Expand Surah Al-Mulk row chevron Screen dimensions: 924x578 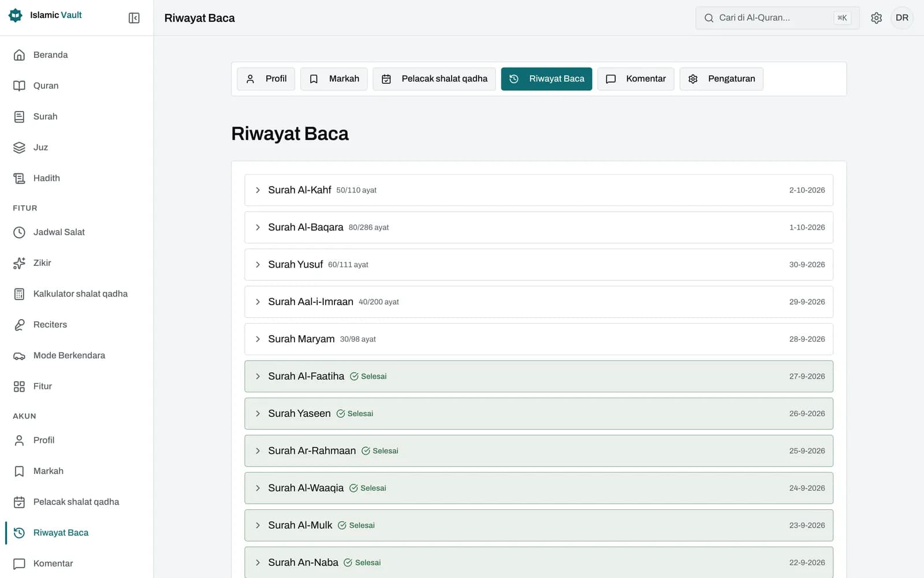(258, 525)
